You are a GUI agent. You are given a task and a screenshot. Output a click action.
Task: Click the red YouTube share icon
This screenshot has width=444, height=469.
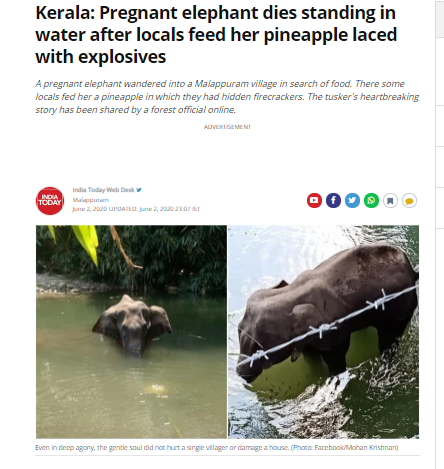(x=314, y=200)
